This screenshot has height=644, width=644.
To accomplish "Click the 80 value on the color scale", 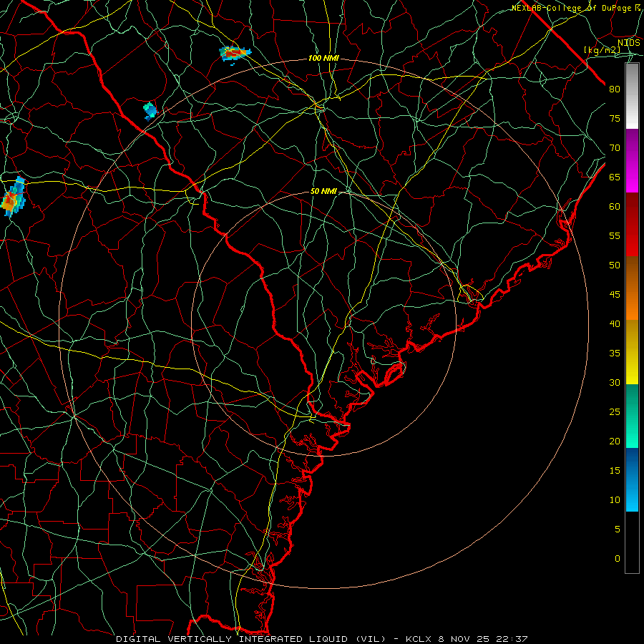I will pos(615,89).
